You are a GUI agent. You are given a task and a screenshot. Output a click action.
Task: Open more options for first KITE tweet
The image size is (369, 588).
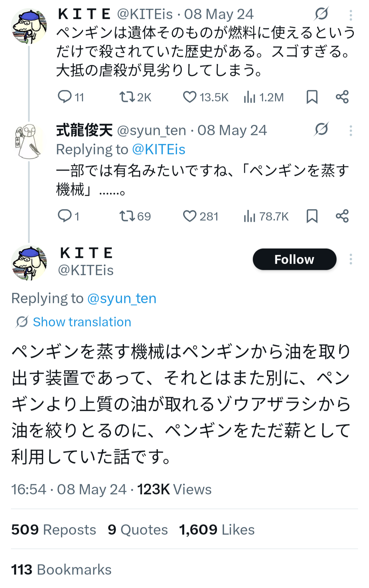click(351, 15)
